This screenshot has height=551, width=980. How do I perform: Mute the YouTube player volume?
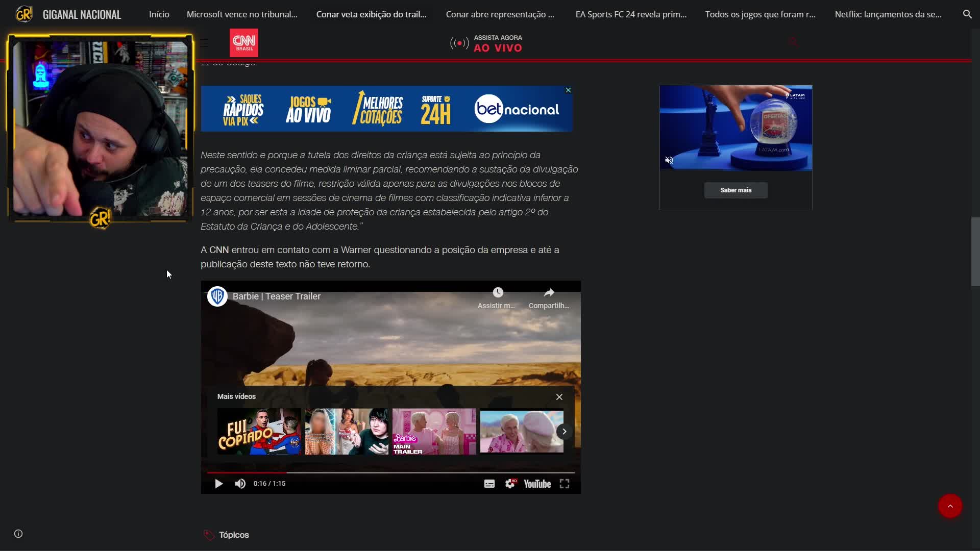point(240,484)
